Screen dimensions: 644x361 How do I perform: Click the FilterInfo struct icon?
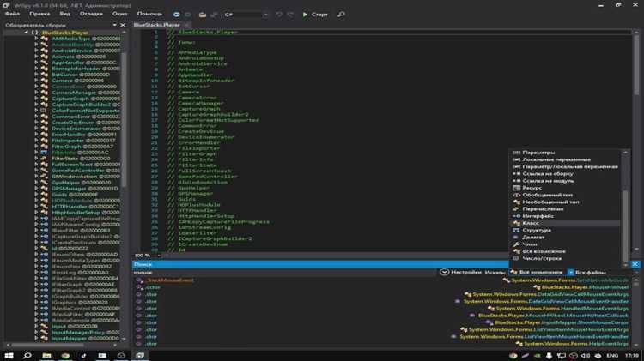pos(45,152)
